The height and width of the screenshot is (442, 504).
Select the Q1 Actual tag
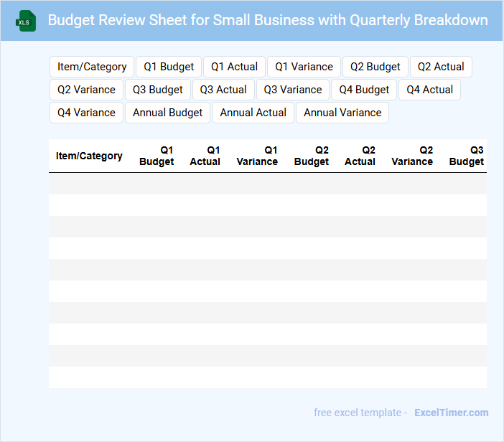point(234,67)
